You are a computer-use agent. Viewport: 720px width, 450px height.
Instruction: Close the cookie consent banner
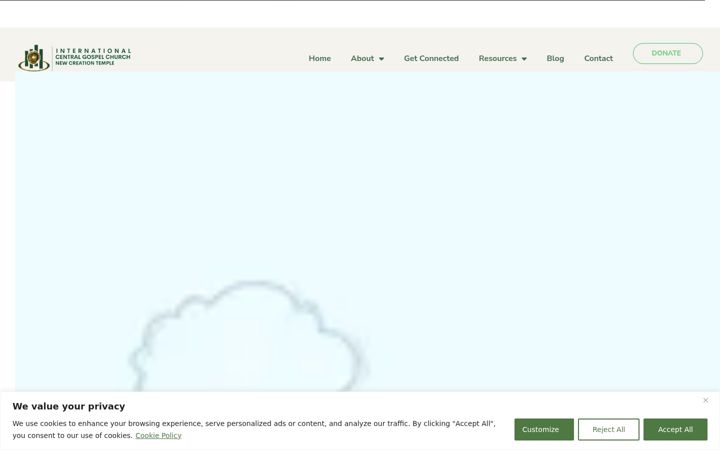point(705,400)
